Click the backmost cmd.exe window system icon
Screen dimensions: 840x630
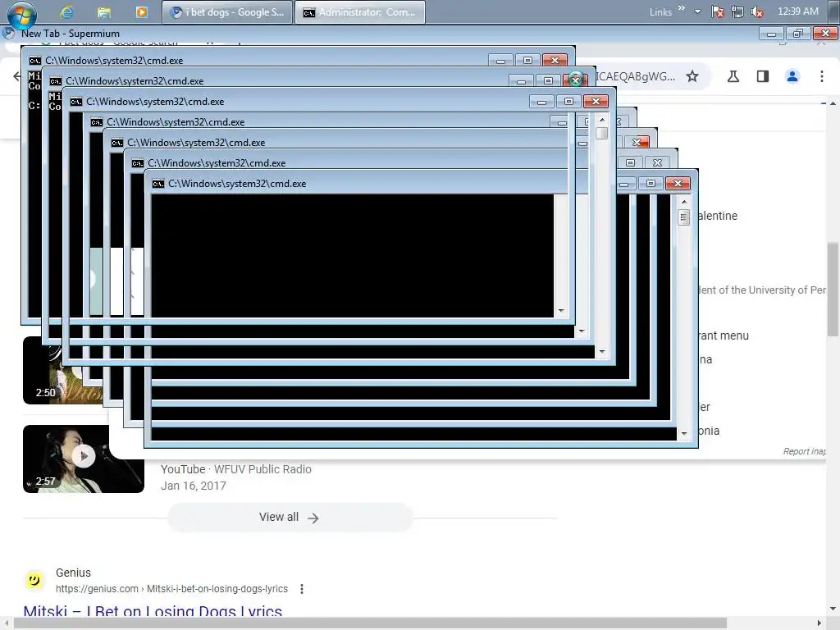34,61
